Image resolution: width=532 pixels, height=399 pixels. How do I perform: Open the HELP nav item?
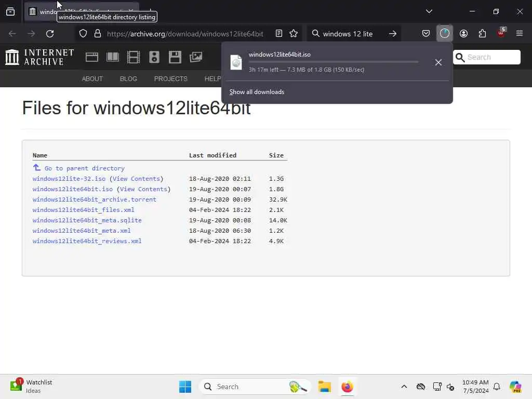click(212, 79)
